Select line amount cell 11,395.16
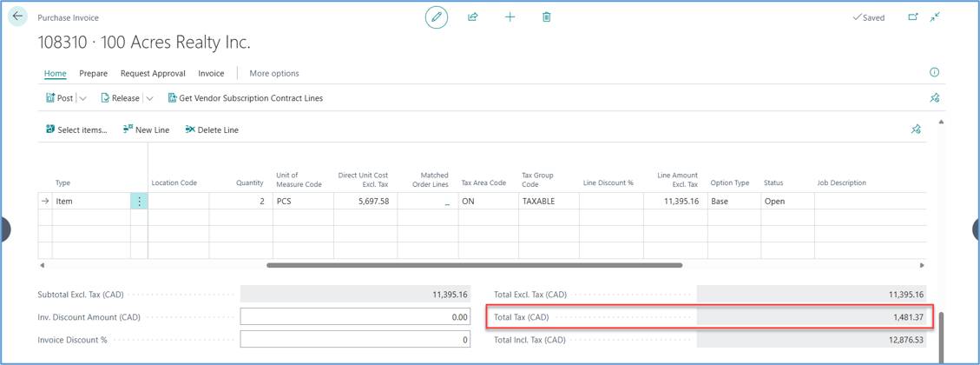 (675, 202)
